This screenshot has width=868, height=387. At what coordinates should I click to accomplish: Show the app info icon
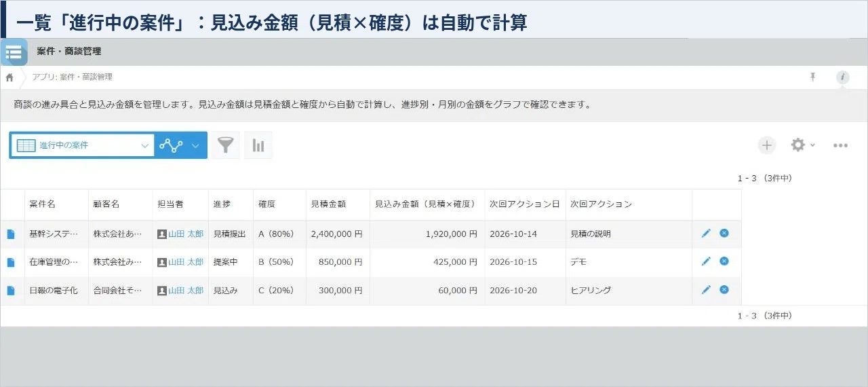click(842, 77)
